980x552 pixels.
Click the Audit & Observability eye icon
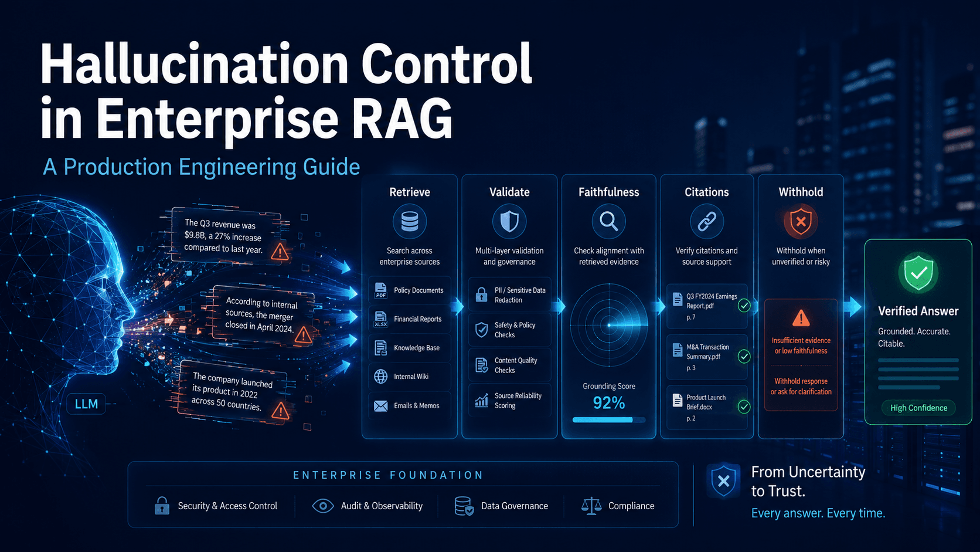(323, 506)
